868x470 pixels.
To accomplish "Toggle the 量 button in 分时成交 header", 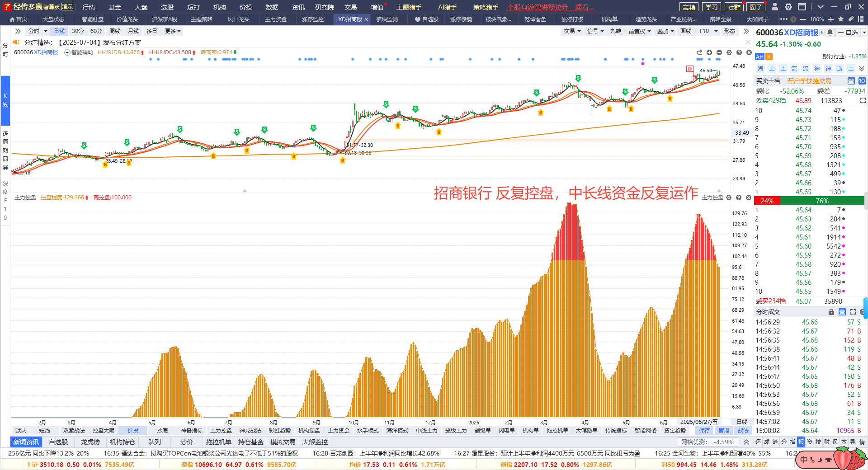I will click(842, 312).
